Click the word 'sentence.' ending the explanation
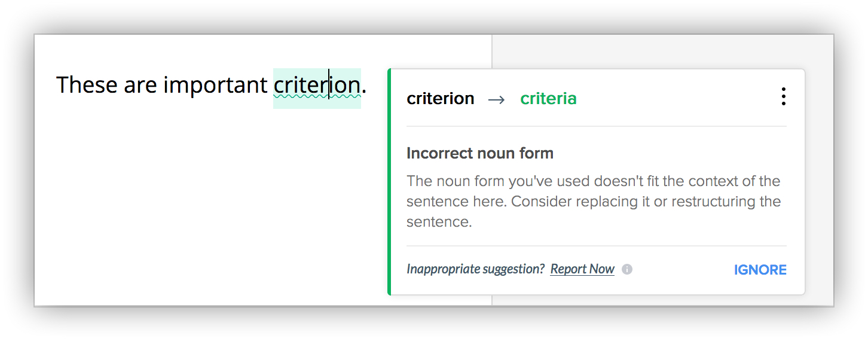Image resolution: width=868 pixels, height=341 pixels. coord(439,222)
